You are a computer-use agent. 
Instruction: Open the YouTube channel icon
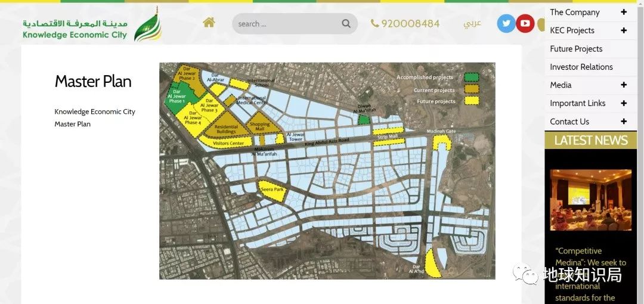point(525,23)
